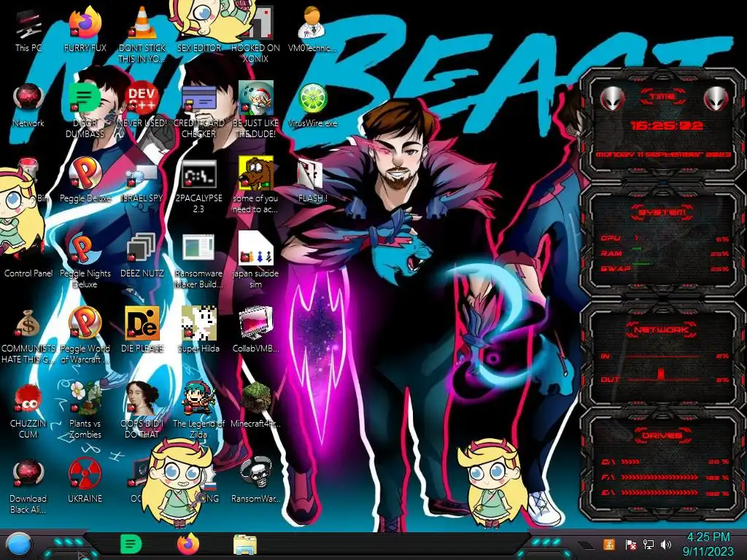Launch the Peggle Deluxe shortcut
The image size is (747, 560).
pos(85,180)
